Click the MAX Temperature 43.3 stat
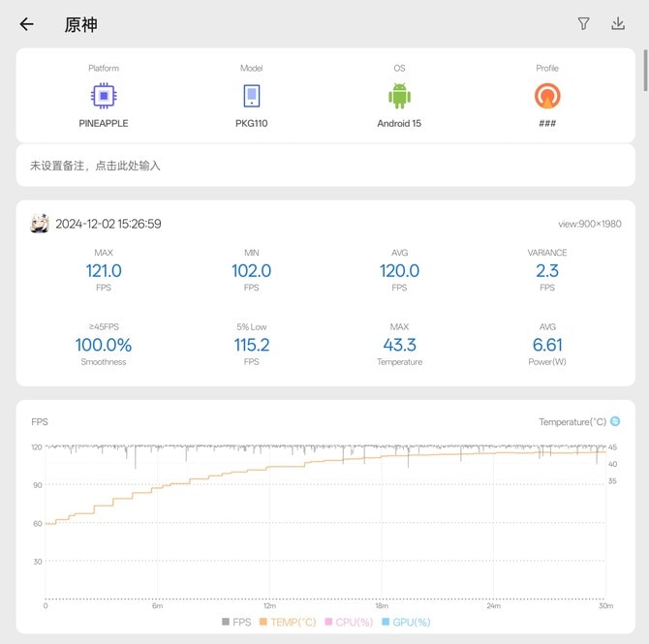 pyautogui.click(x=399, y=345)
